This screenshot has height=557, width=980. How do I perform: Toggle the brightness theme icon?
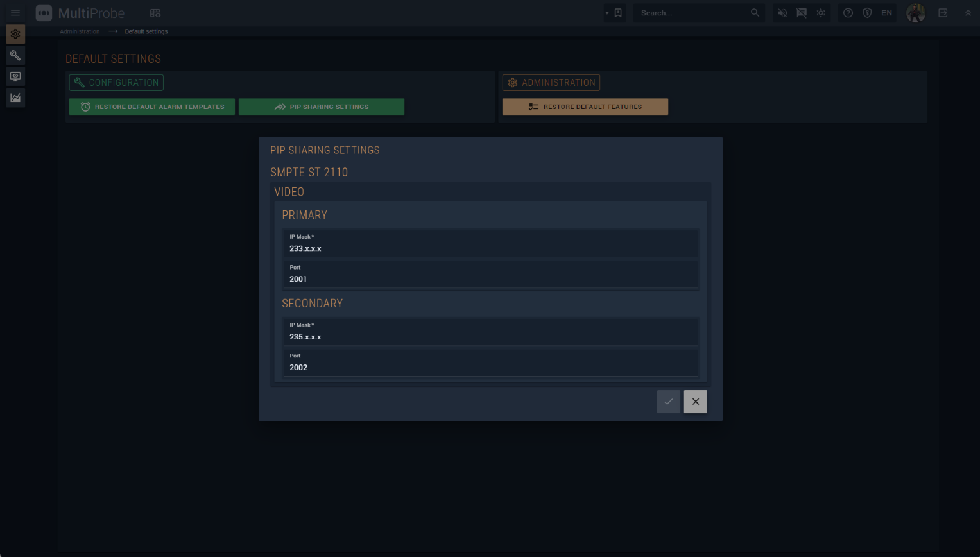coord(821,13)
